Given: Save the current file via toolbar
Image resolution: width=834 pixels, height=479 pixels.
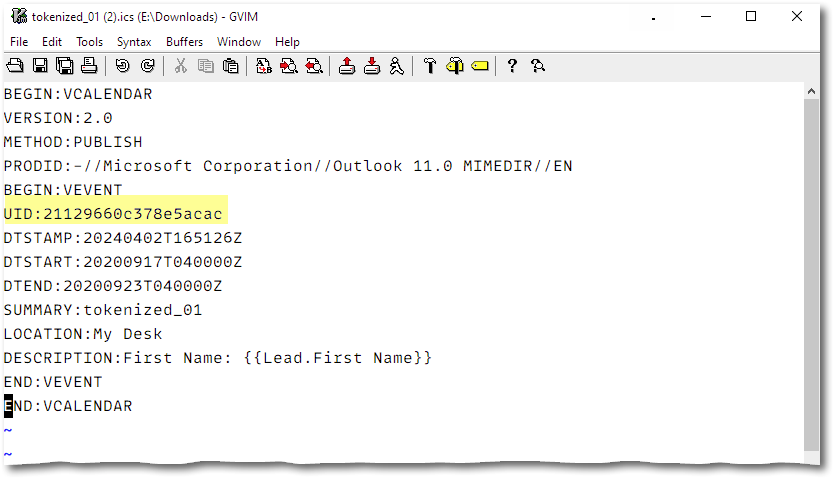Looking at the screenshot, I should [40, 66].
